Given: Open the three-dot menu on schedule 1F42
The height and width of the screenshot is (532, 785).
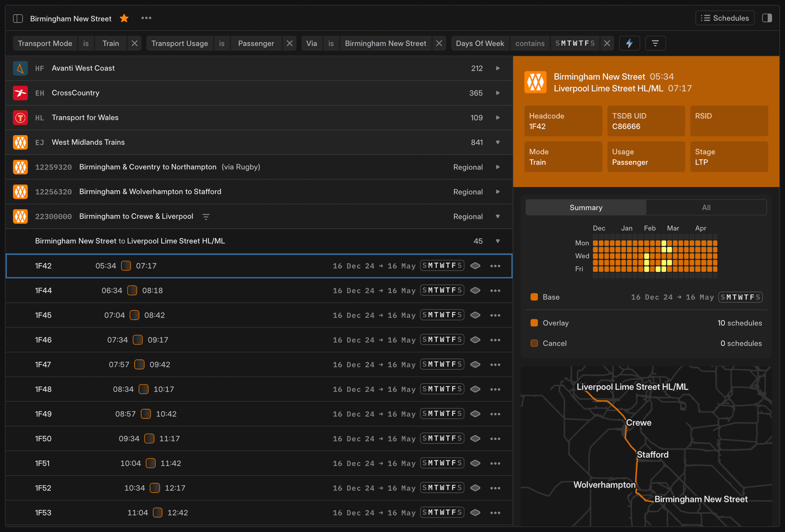Looking at the screenshot, I should point(495,265).
